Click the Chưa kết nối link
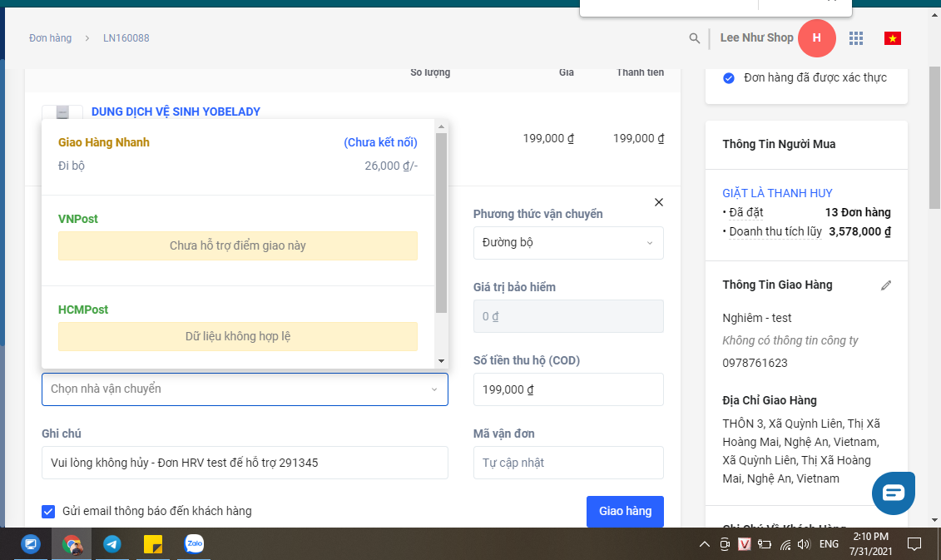This screenshot has width=941, height=560. pos(380,142)
